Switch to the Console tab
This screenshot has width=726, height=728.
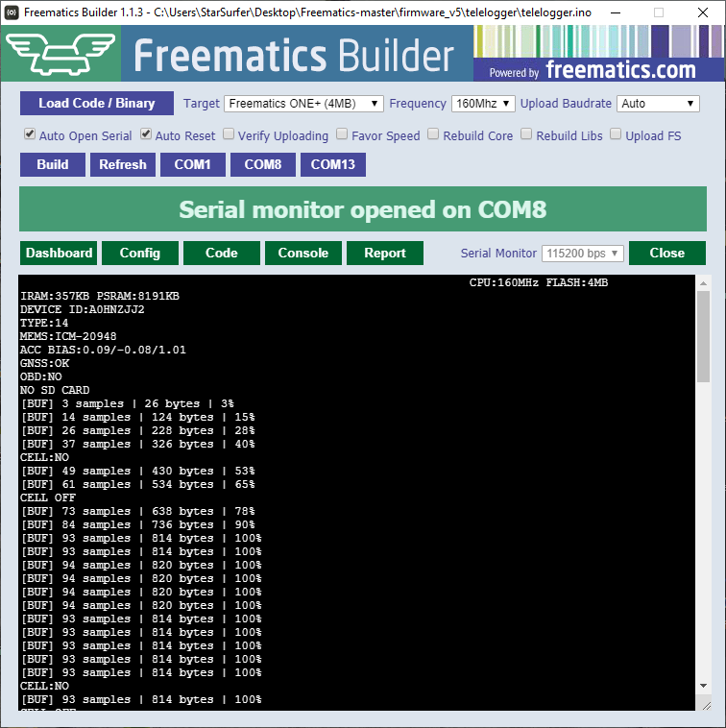click(x=303, y=253)
